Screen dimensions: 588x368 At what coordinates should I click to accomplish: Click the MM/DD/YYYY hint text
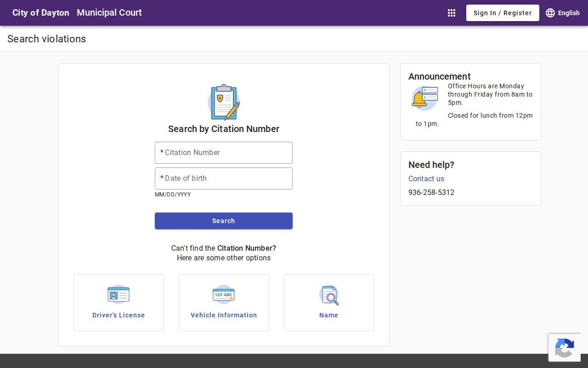(x=173, y=195)
